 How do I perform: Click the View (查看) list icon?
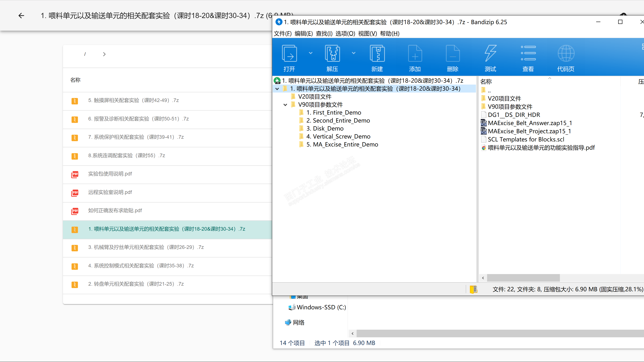528,53
